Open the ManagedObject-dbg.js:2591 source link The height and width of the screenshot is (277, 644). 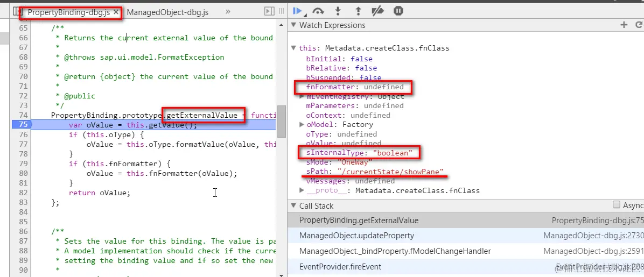(593, 251)
